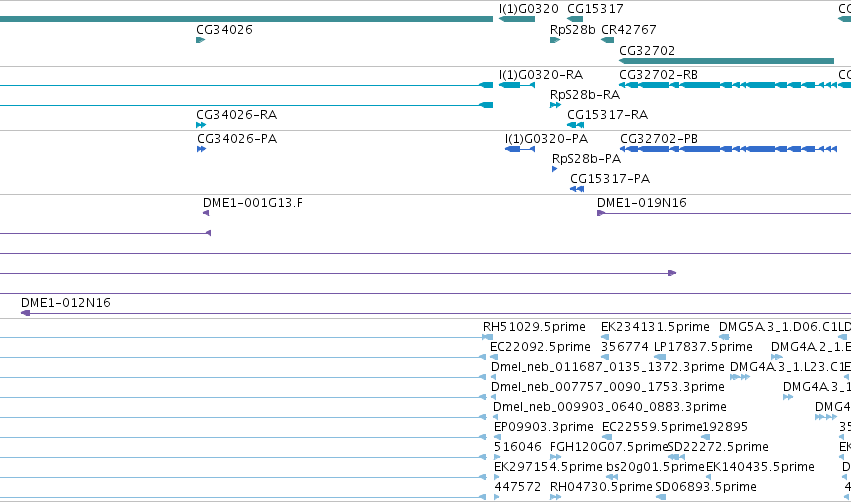
Task: Open the RpS28b-PA protein label
Action: pyautogui.click(x=586, y=159)
